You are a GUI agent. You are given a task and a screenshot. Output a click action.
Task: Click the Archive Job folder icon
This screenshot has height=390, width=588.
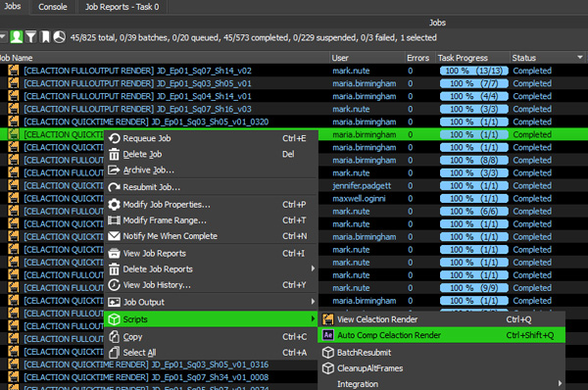114,171
